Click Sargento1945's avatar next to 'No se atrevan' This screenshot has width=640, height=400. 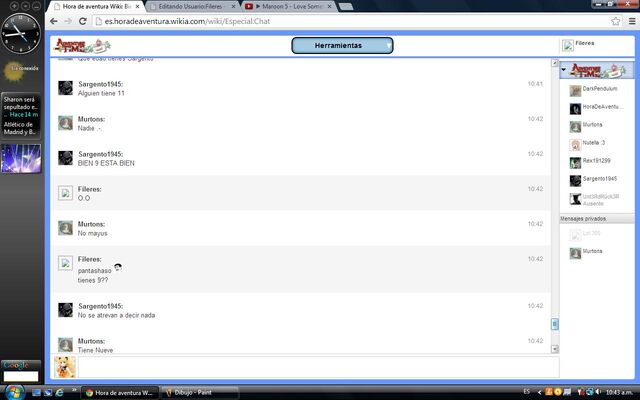click(x=65, y=310)
